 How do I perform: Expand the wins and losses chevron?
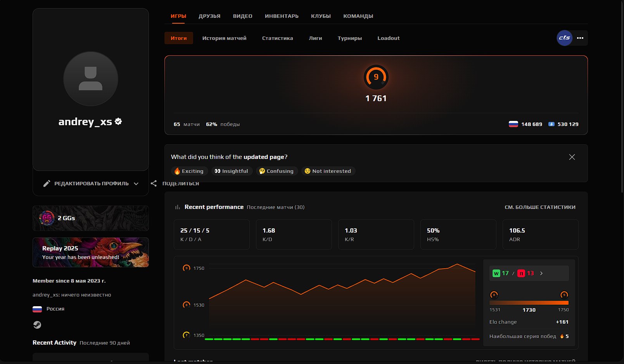[x=541, y=273]
